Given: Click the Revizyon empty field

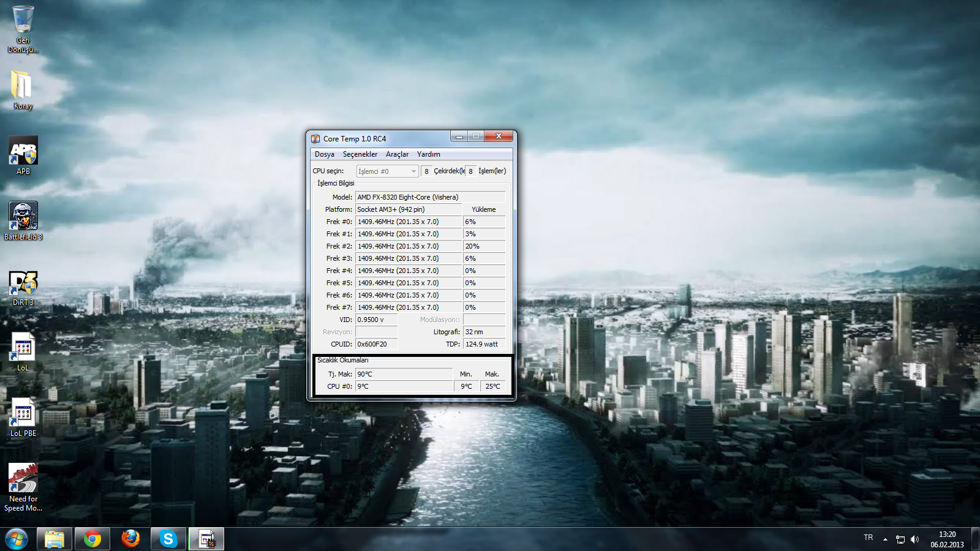Looking at the screenshot, I should 376,332.
